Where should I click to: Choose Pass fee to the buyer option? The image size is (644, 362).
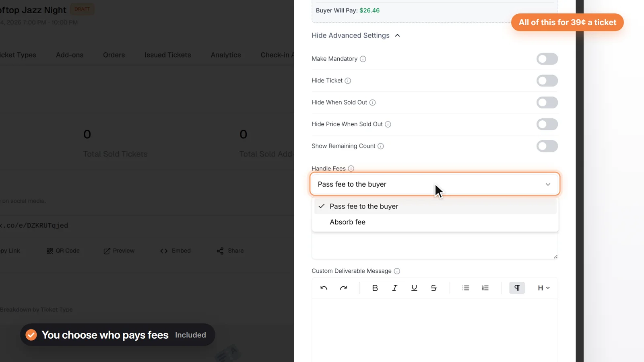(435, 206)
